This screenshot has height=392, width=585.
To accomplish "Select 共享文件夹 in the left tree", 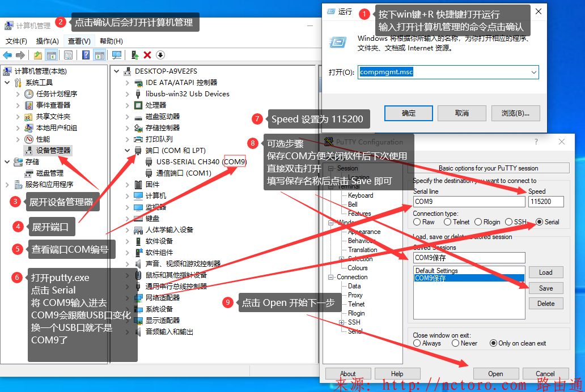I will [x=53, y=117].
